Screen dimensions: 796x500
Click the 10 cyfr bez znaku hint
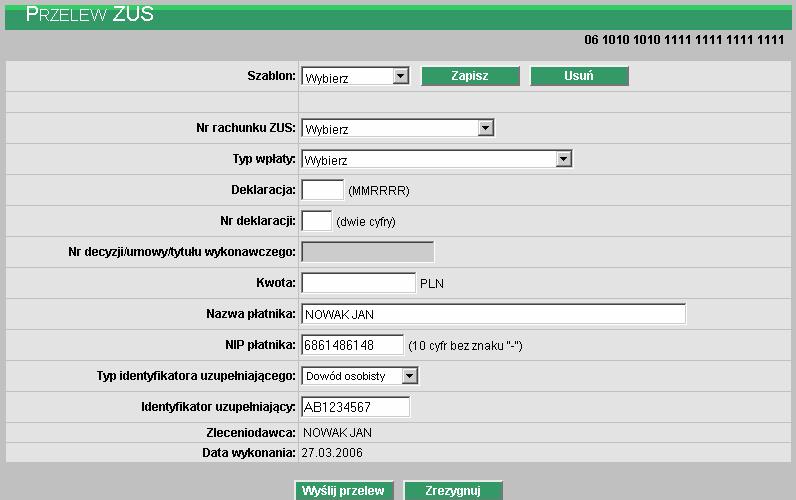tap(466, 346)
